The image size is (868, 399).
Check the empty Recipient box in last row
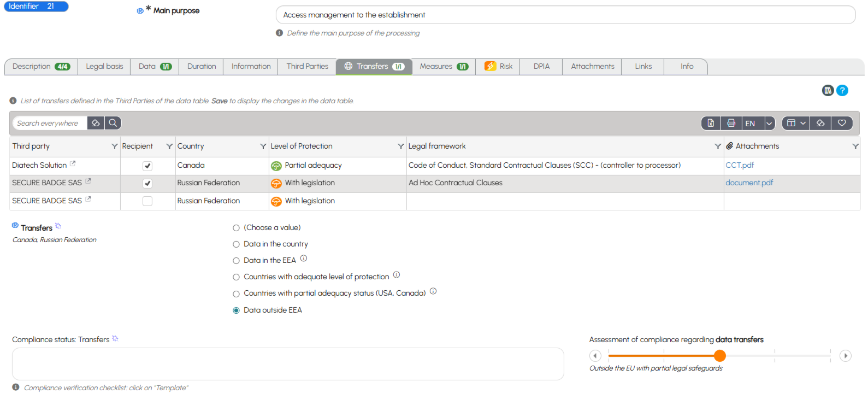click(x=147, y=201)
